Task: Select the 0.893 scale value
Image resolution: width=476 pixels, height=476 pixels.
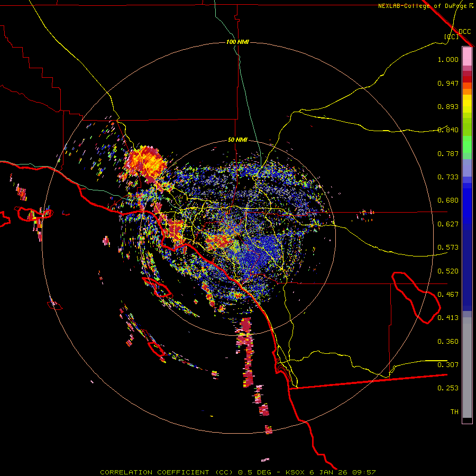Action: click(448, 106)
